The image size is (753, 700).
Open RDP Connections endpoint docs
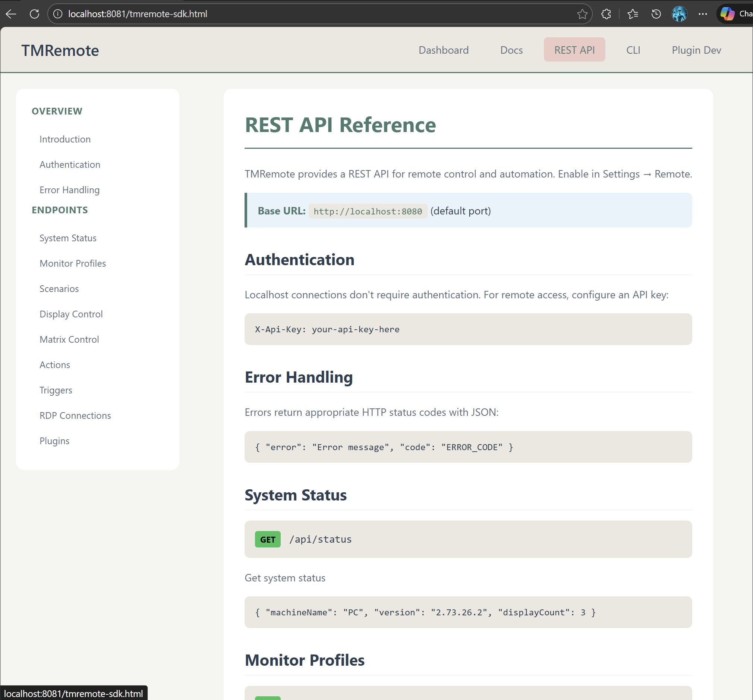tap(75, 415)
